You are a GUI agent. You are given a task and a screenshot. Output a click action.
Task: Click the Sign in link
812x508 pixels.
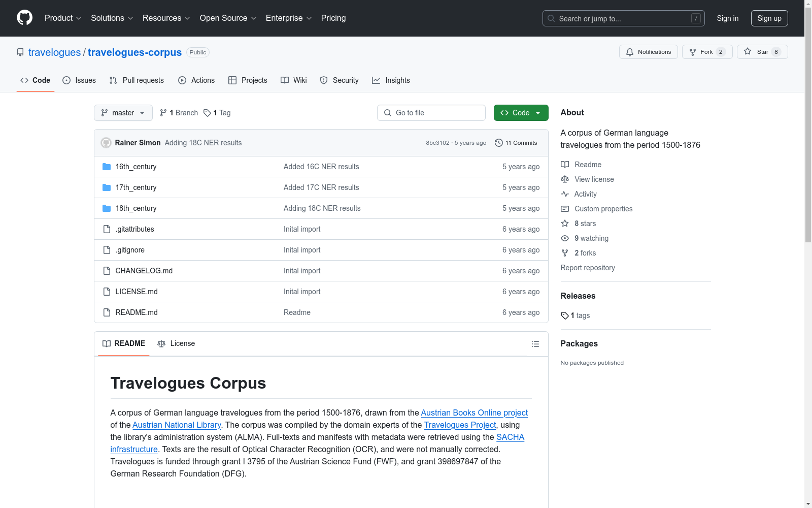pos(728,18)
